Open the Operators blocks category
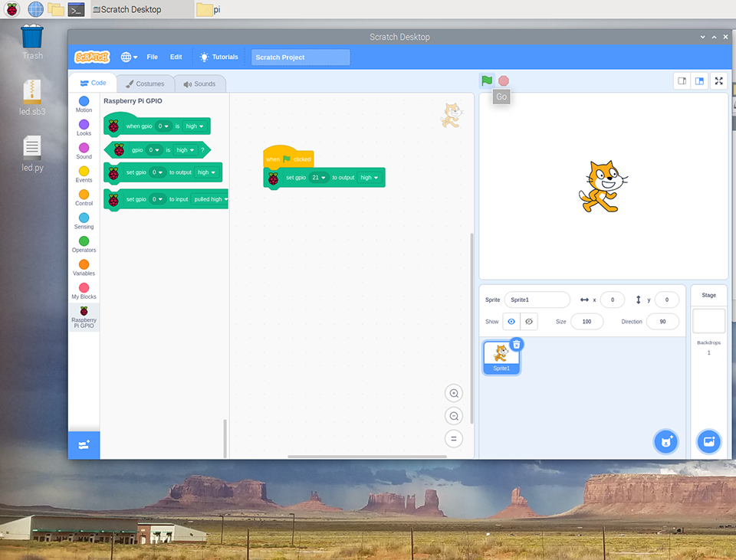The width and height of the screenshot is (736, 560). [84, 244]
